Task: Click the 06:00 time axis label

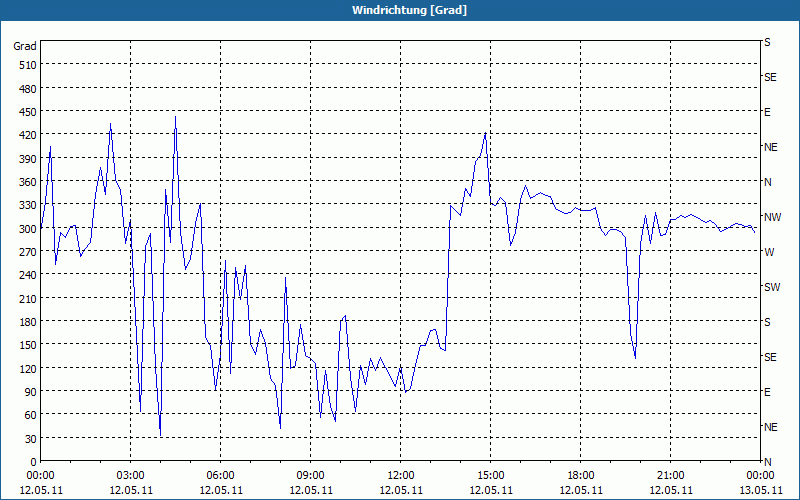Action: (220, 476)
